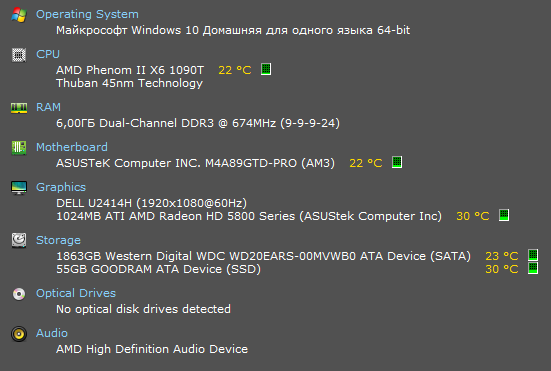Open the Graphics section heading
The height and width of the screenshot is (371, 551).
point(61,187)
